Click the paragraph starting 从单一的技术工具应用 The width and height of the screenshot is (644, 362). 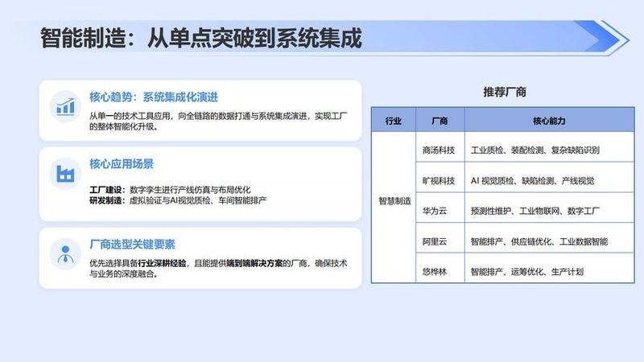pos(218,121)
